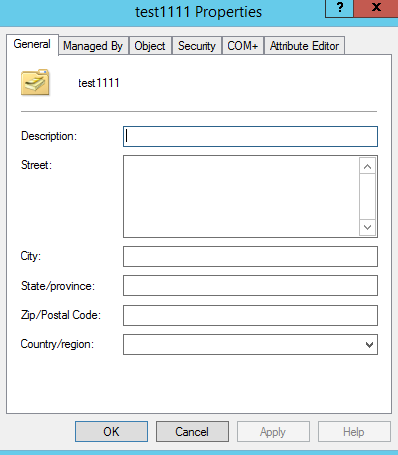398x455 pixels.
Task: Click the organizational unit folder icon
Action: point(35,82)
